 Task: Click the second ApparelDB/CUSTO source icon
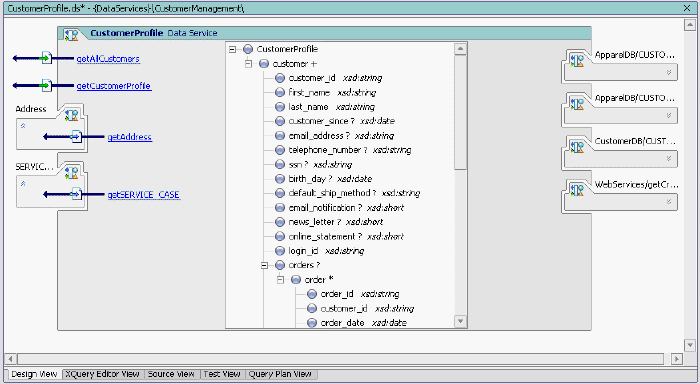coord(577,104)
